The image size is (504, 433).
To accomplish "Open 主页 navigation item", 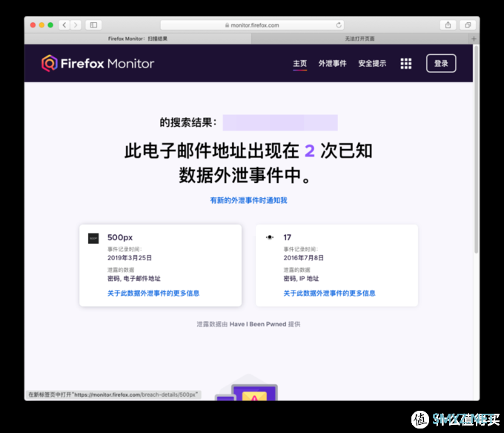I will point(300,63).
